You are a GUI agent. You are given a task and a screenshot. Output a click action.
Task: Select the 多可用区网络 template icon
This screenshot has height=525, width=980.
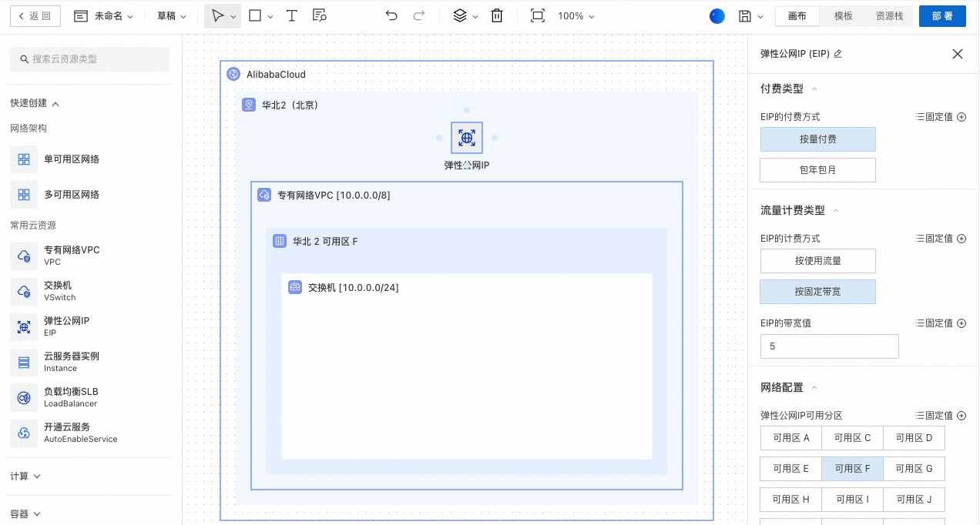click(24, 195)
